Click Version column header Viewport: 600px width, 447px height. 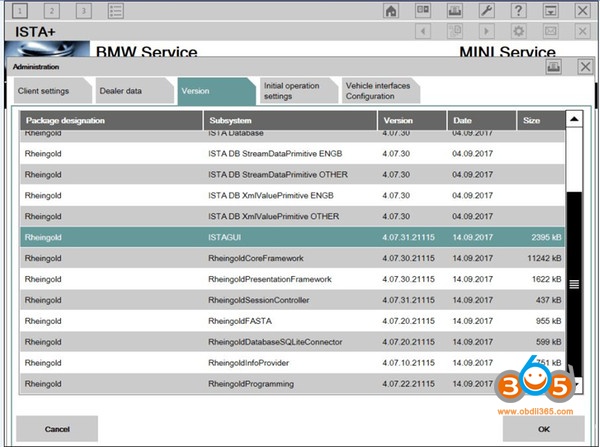[x=412, y=121]
